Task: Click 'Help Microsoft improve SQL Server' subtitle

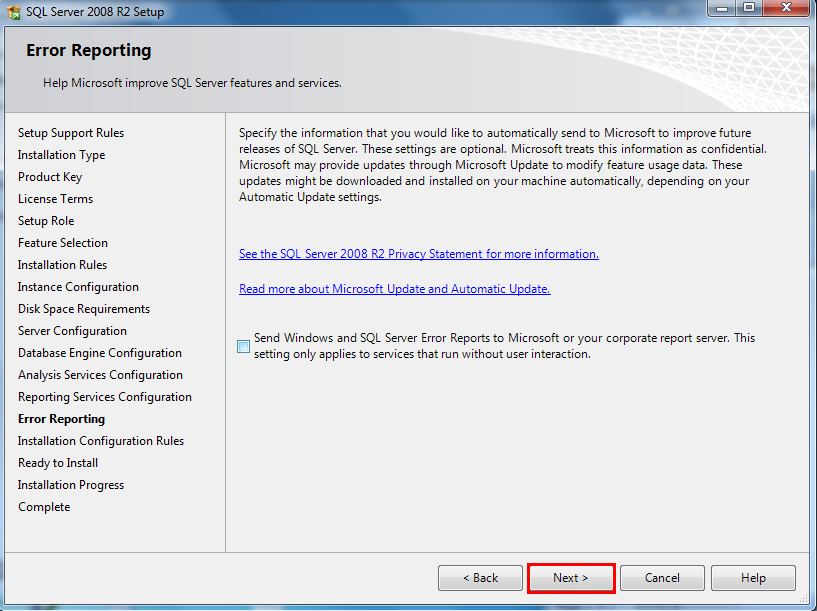Action: point(192,83)
